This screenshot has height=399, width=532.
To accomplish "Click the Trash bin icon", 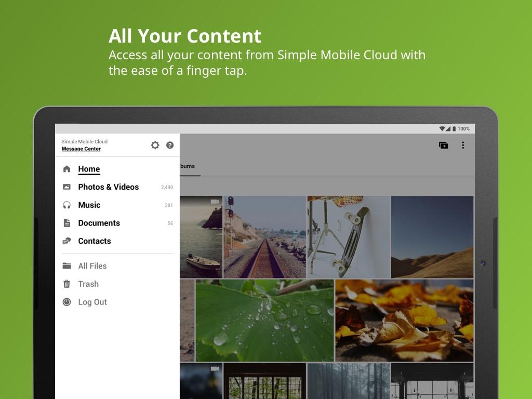I will pyautogui.click(x=67, y=284).
